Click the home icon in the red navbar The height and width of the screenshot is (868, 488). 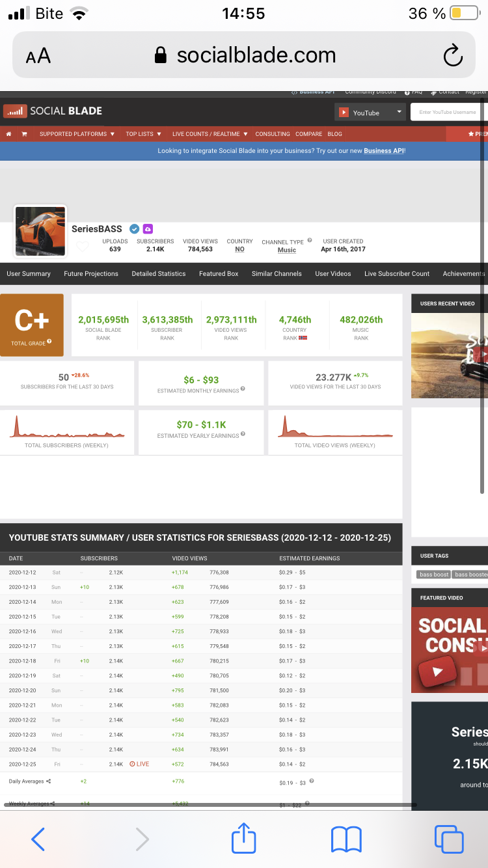click(x=9, y=134)
